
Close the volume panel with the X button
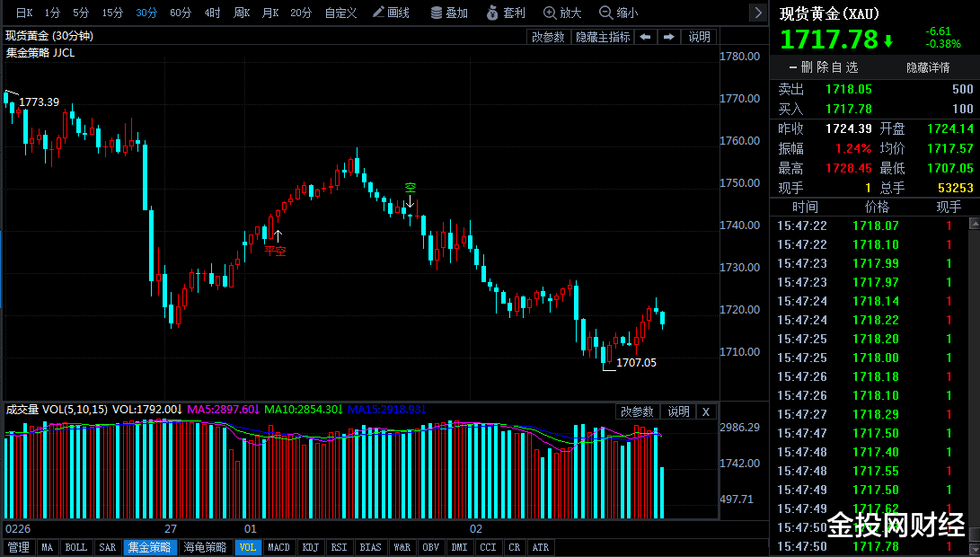click(706, 411)
